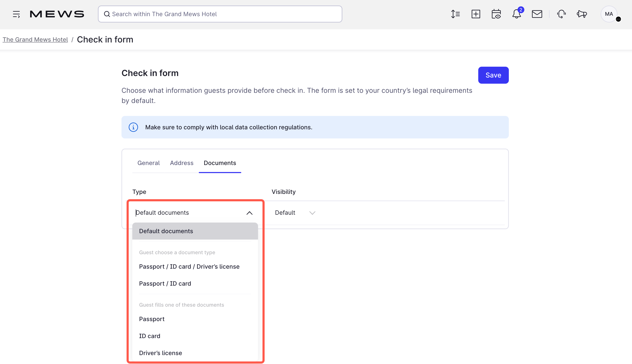Open notifications via the bell icon
The height and width of the screenshot is (364, 632).
coord(516,14)
